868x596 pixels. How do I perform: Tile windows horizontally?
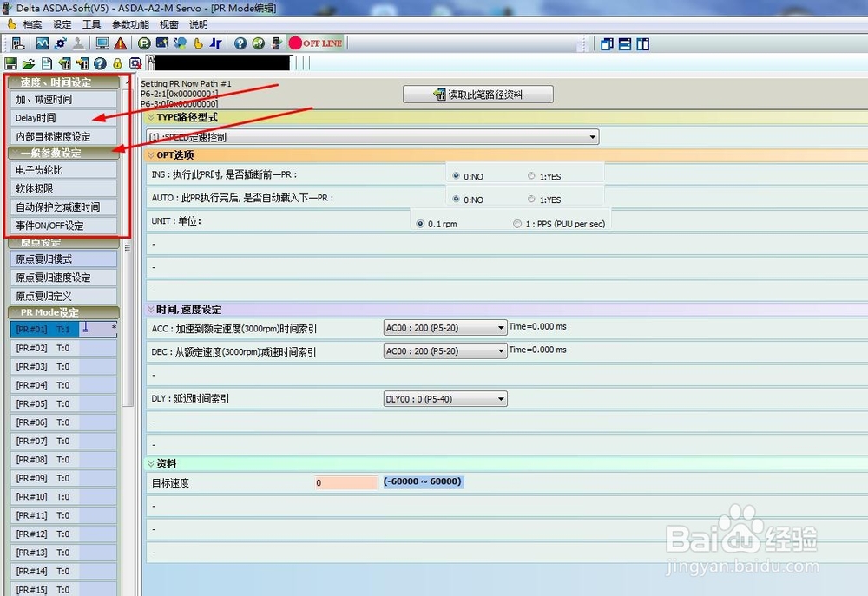pyautogui.click(x=624, y=43)
